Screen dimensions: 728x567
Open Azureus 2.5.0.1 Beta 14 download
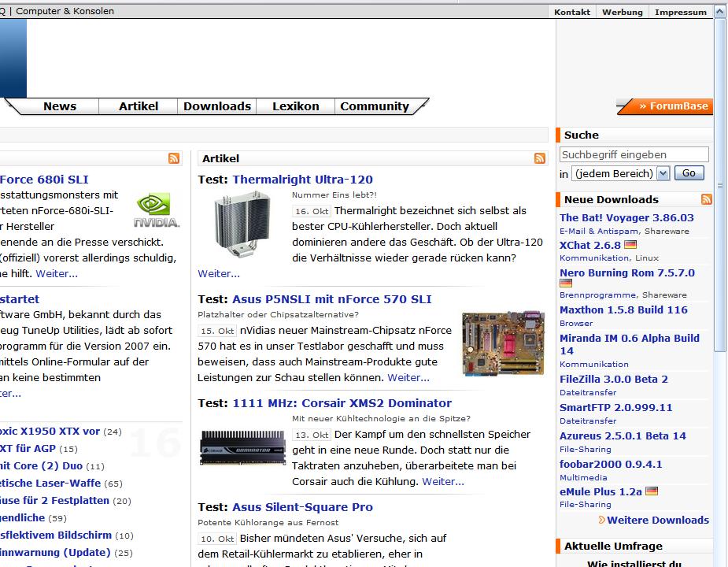click(623, 436)
